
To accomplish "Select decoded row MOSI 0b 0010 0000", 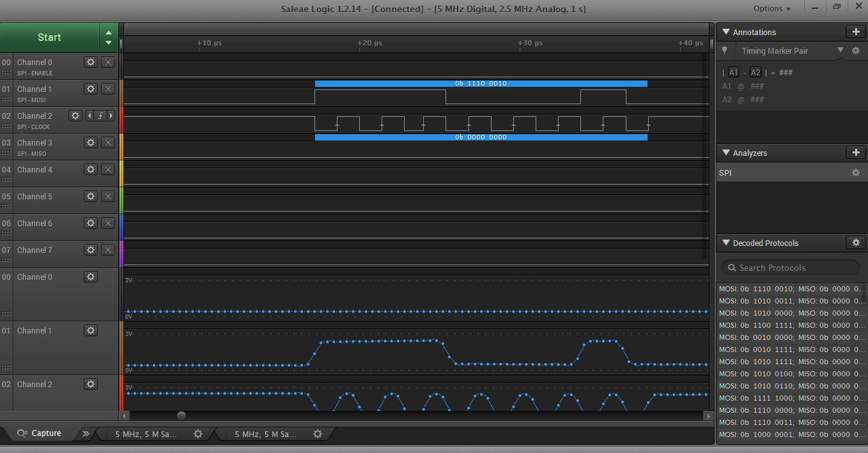I will (792, 337).
